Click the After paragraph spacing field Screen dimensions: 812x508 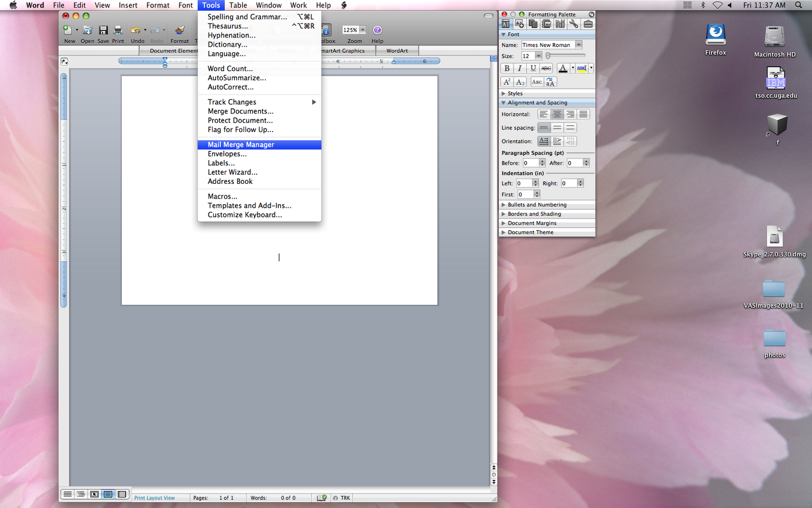[575, 163]
